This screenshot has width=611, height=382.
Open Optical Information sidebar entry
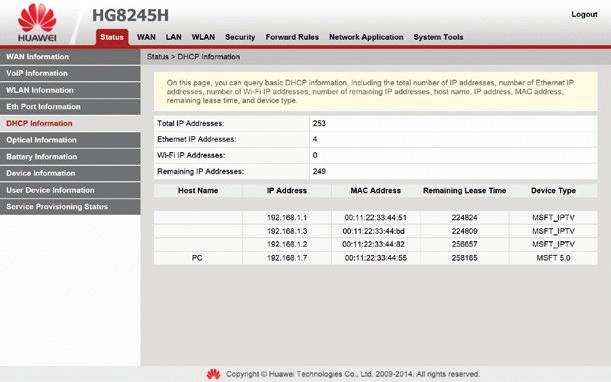(x=70, y=140)
